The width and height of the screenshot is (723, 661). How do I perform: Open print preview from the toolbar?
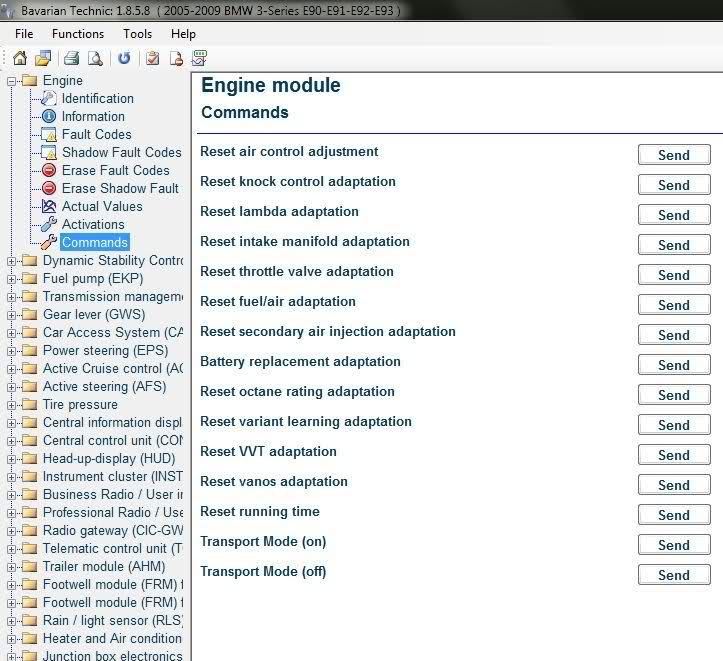tap(95, 59)
